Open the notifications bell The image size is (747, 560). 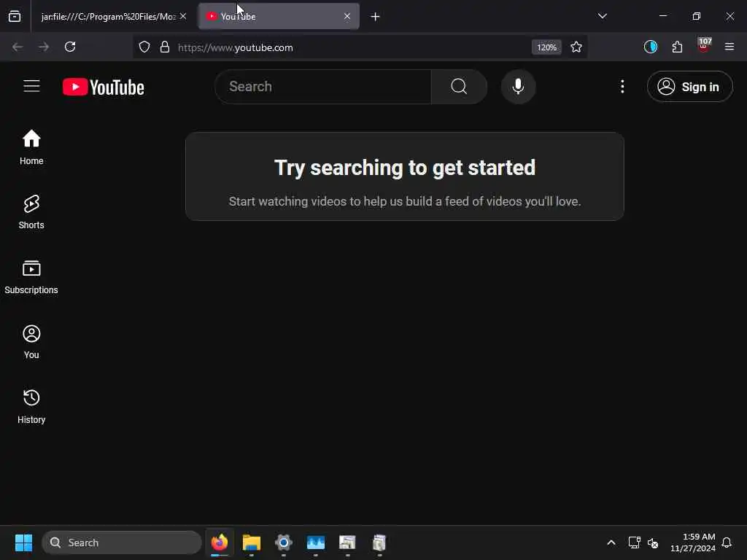point(727,542)
